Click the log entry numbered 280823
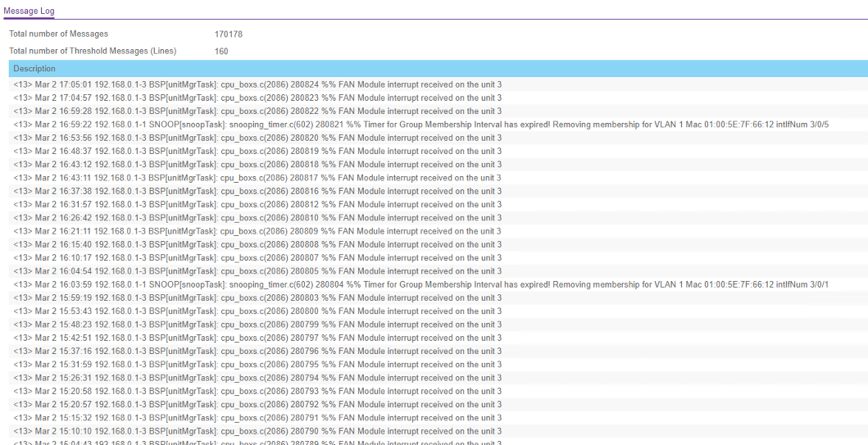This screenshot has height=445, width=868. pyautogui.click(x=257, y=98)
